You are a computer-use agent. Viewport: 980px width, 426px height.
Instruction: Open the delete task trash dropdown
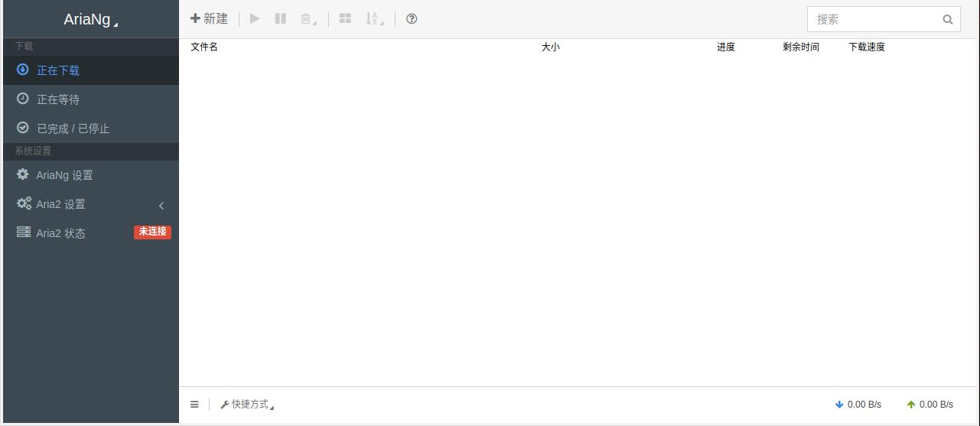(x=308, y=18)
